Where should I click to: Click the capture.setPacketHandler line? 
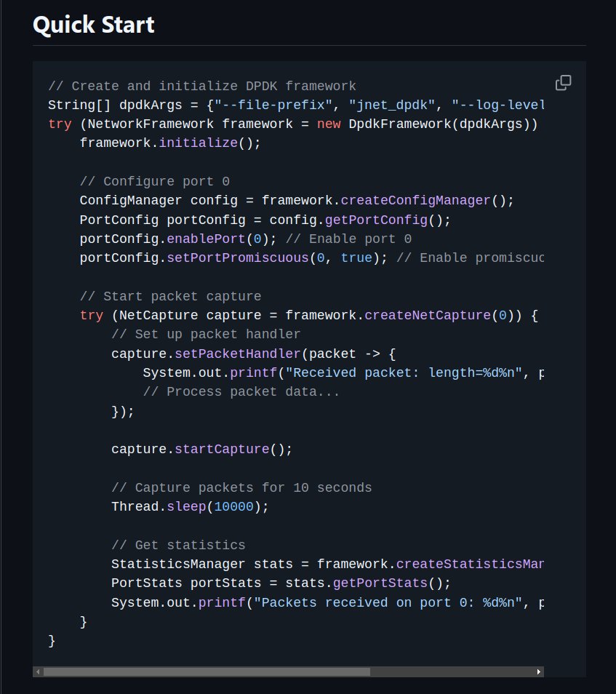[253, 354]
